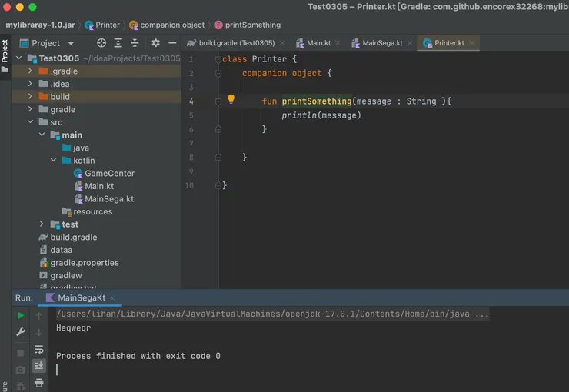Print the run console output
The height and width of the screenshot is (392, 569).
pos(38,382)
